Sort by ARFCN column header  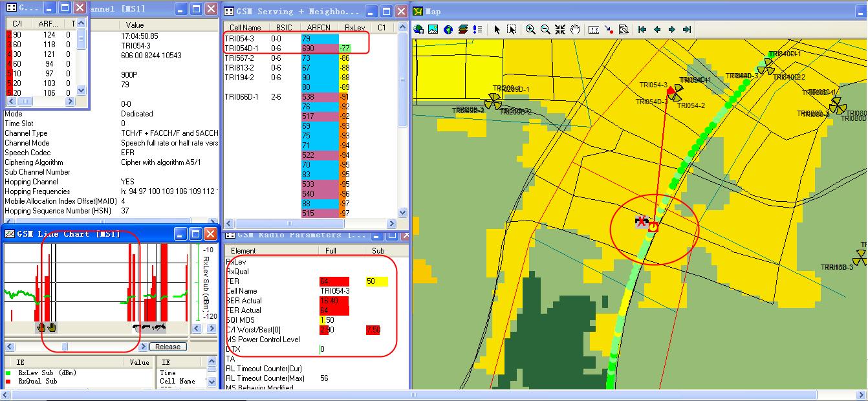click(x=320, y=28)
